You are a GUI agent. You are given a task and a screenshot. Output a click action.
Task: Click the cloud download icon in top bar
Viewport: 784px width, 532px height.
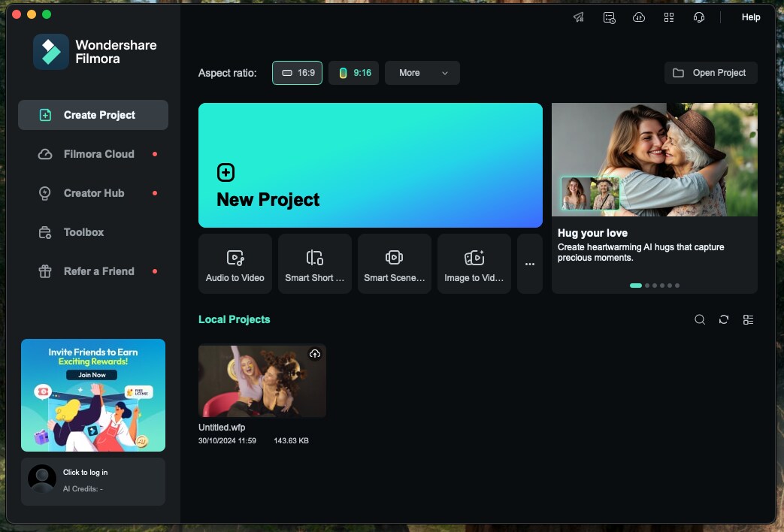point(639,17)
